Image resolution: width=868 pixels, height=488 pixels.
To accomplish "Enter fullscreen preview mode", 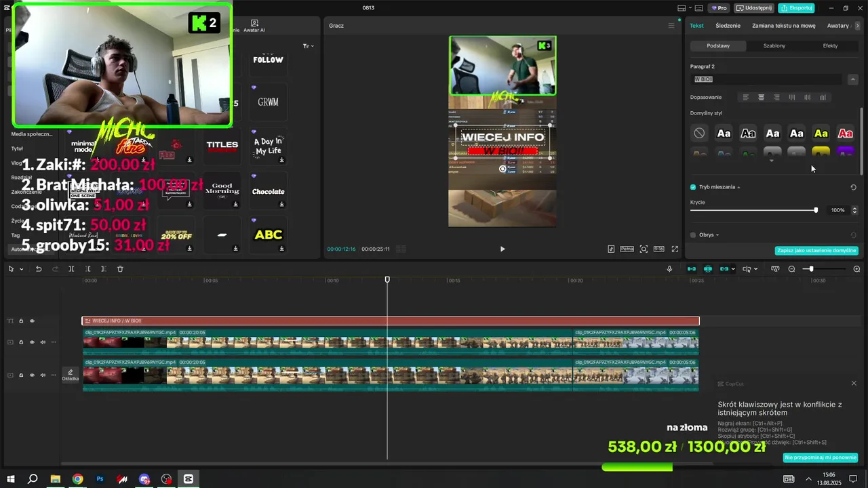I will pyautogui.click(x=675, y=249).
